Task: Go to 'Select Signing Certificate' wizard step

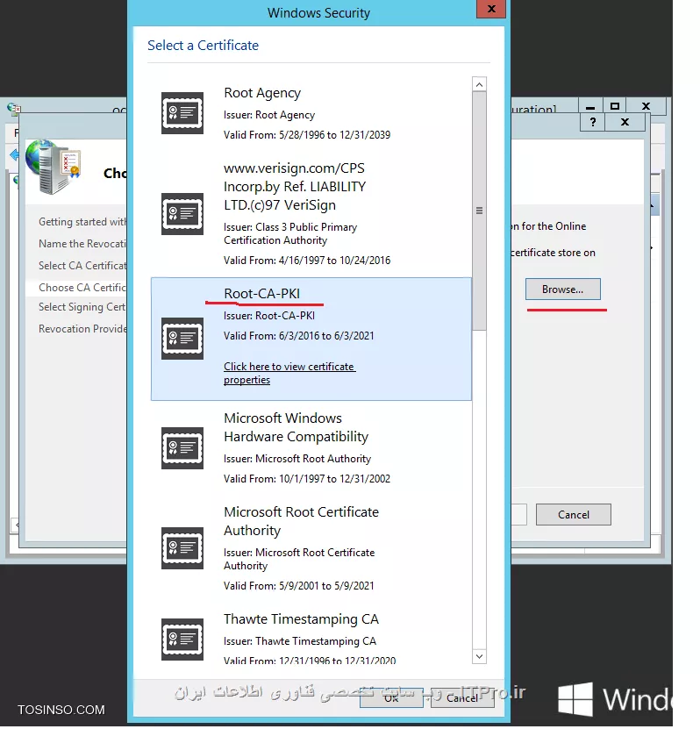Action: click(x=82, y=307)
